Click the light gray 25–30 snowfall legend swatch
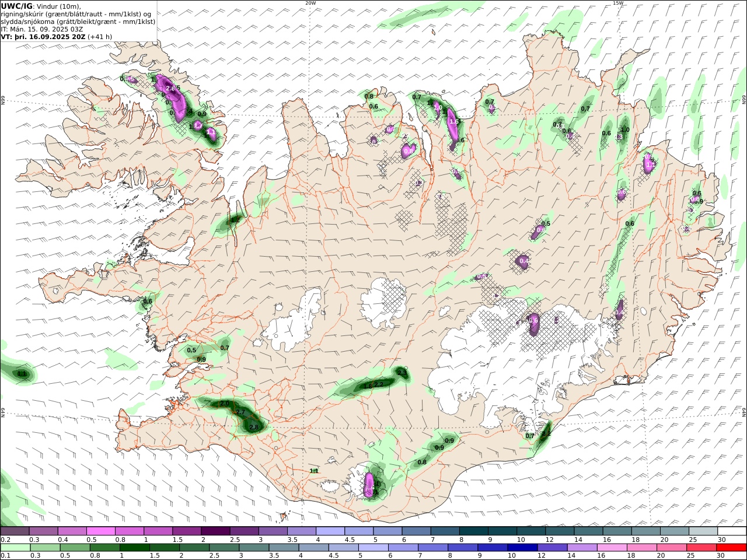Image resolution: width=747 pixels, height=560 pixels. pyautogui.click(x=703, y=531)
